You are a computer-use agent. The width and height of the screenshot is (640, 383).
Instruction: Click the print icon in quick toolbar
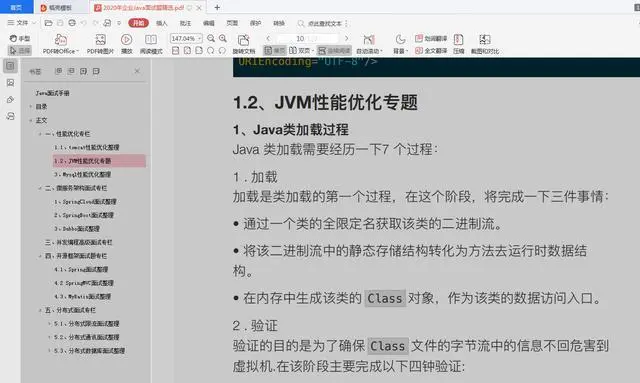72,23
